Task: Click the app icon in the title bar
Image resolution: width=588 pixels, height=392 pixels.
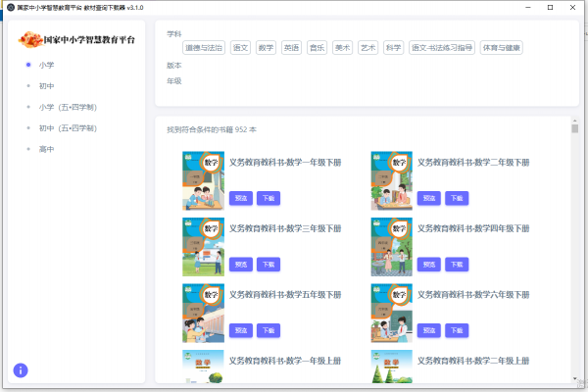Action: 11,8
